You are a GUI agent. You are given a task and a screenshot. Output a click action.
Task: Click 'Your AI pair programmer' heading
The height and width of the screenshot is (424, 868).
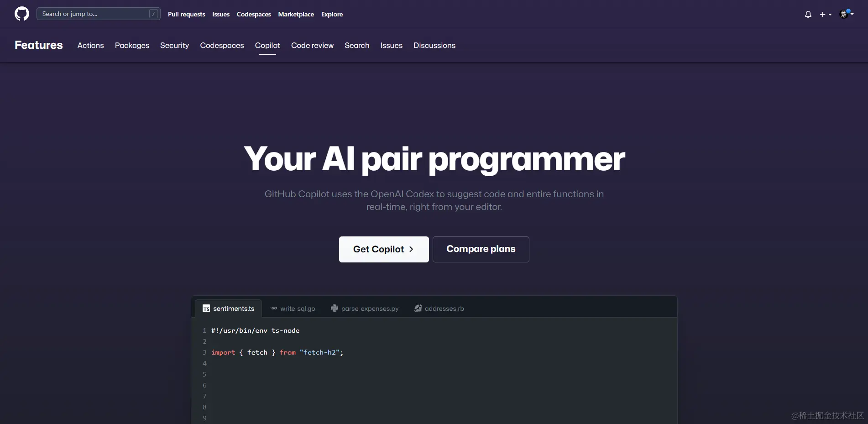pos(434,159)
